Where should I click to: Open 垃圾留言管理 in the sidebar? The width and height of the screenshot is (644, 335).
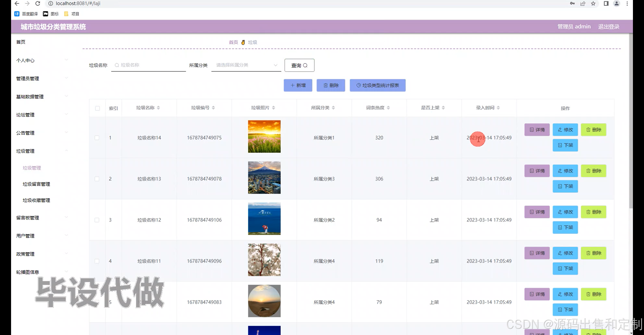coord(36,184)
